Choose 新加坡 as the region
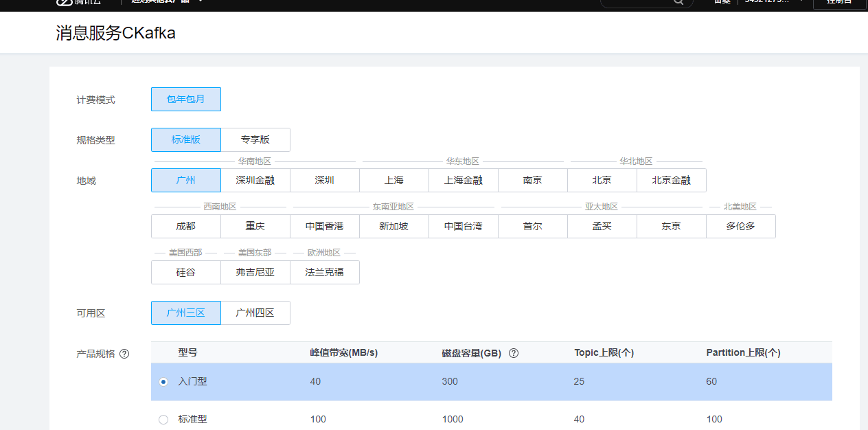The height and width of the screenshot is (430, 868). [x=394, y=226]
